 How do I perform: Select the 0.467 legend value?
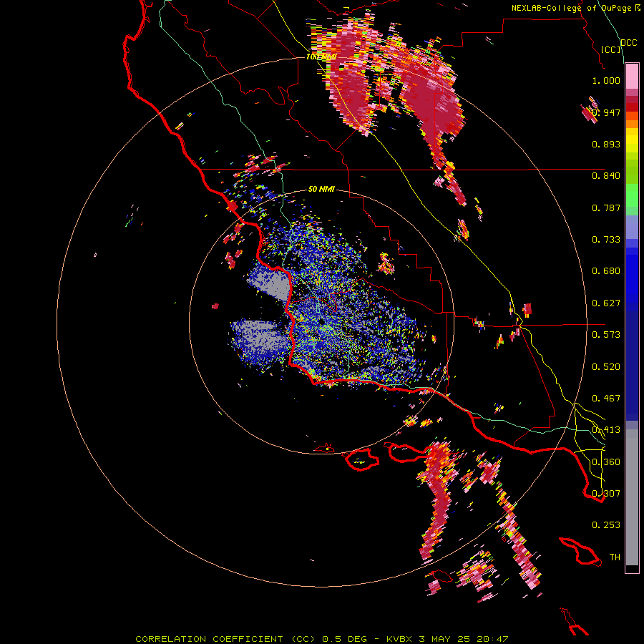(606, 399)
